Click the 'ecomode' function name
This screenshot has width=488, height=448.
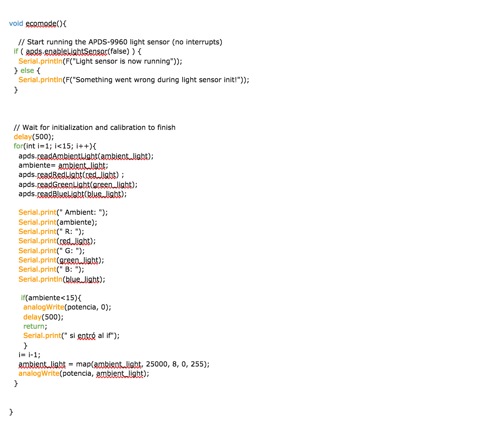coord(41,24)
